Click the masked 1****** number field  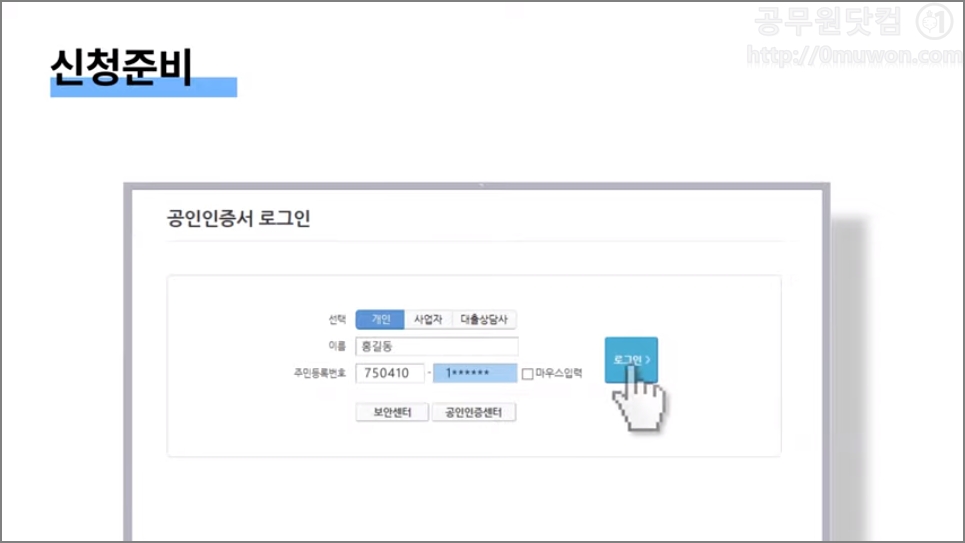point(474,373)
